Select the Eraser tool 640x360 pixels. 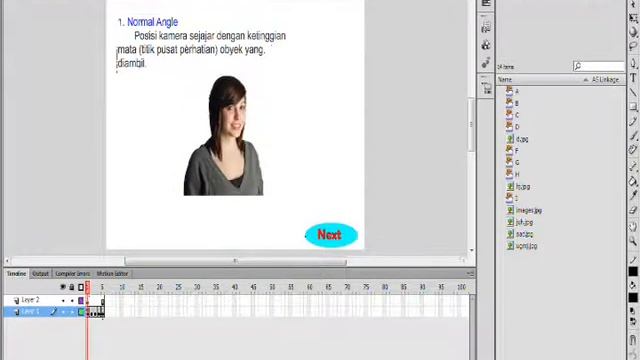(633, 210)
